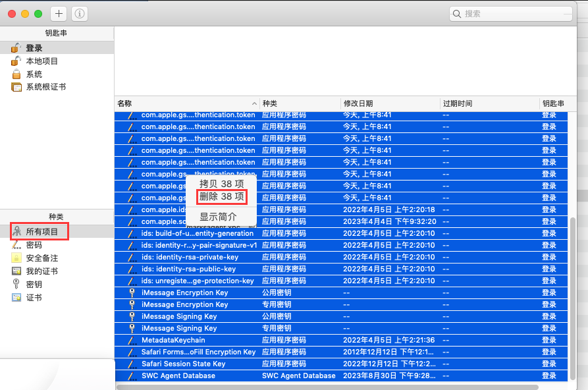Click key icon of 公用密钥 iMessage Signing Key
The height and width of the screenshot is (390, 588).
(x=132, y=316)
